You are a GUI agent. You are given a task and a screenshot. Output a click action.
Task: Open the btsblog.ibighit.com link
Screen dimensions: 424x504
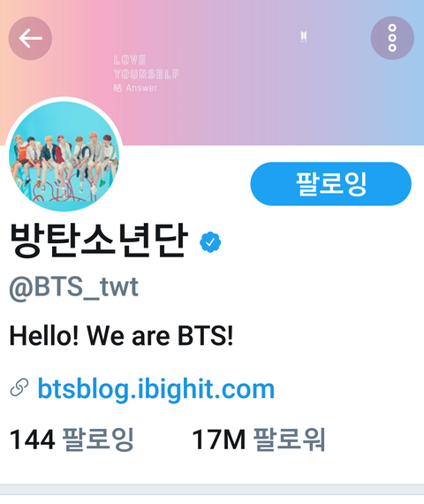click(x=156, y=389)
